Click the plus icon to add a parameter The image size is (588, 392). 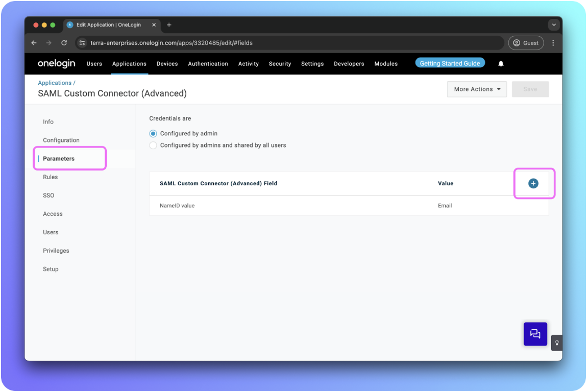533,183
